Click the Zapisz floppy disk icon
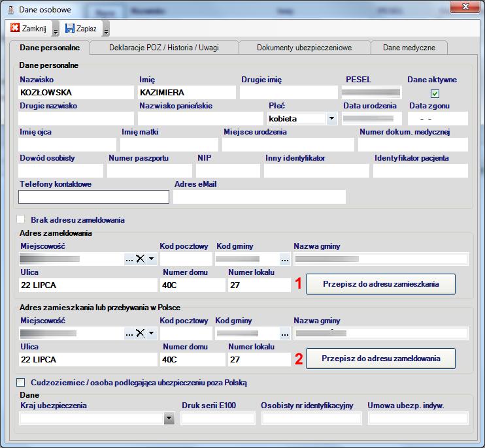The height and width of the screenshot is (448, 485). [x=69, y=28]
